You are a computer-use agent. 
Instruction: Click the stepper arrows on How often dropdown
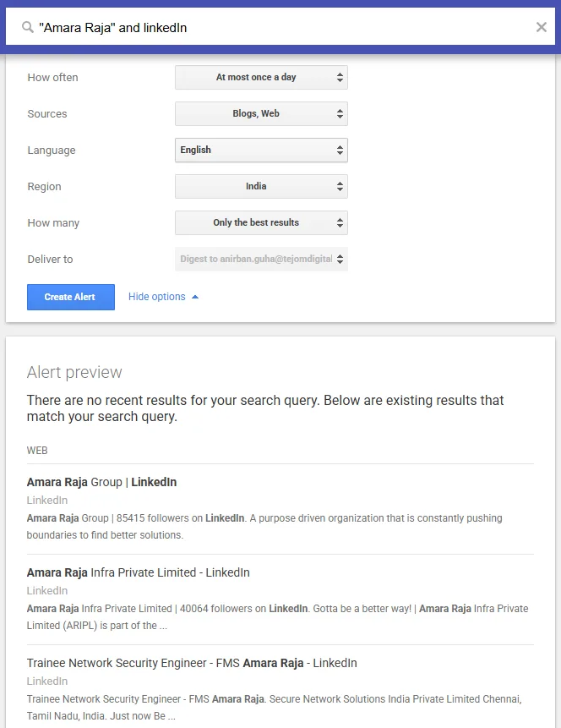click(x=340, y=77)
